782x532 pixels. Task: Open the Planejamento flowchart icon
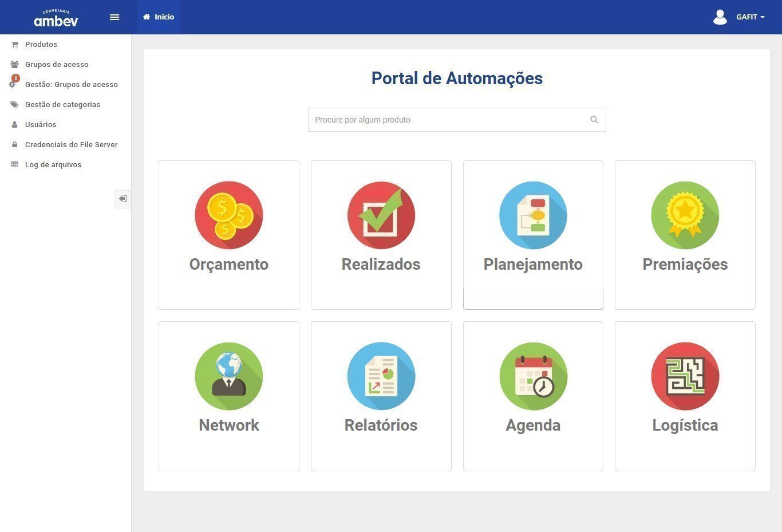[x=533, y=215]
